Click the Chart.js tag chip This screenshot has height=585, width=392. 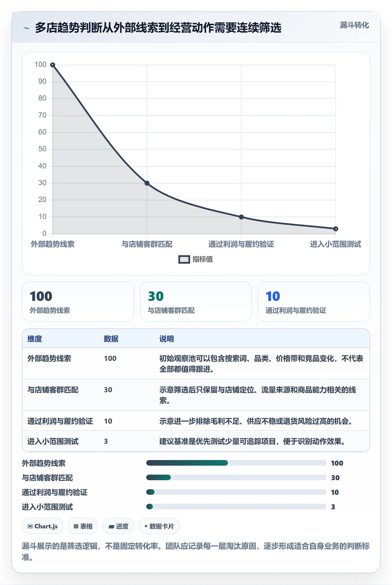pyautogui.click(x=43, y=526)
